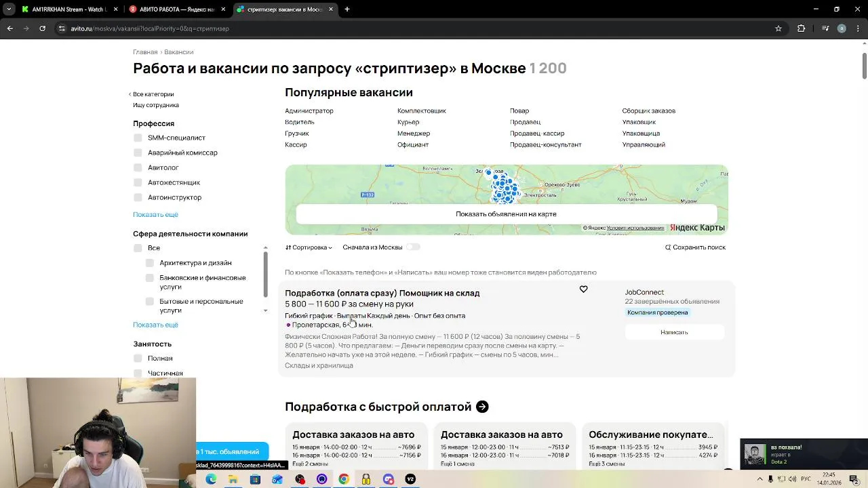The image size is (868, 488).
Task: Add the warehouse job to favorites with the heart
Action: (583, 289)
